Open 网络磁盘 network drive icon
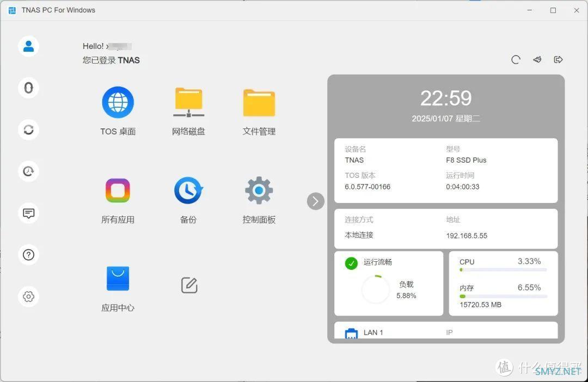 click(x=188, y=102)
